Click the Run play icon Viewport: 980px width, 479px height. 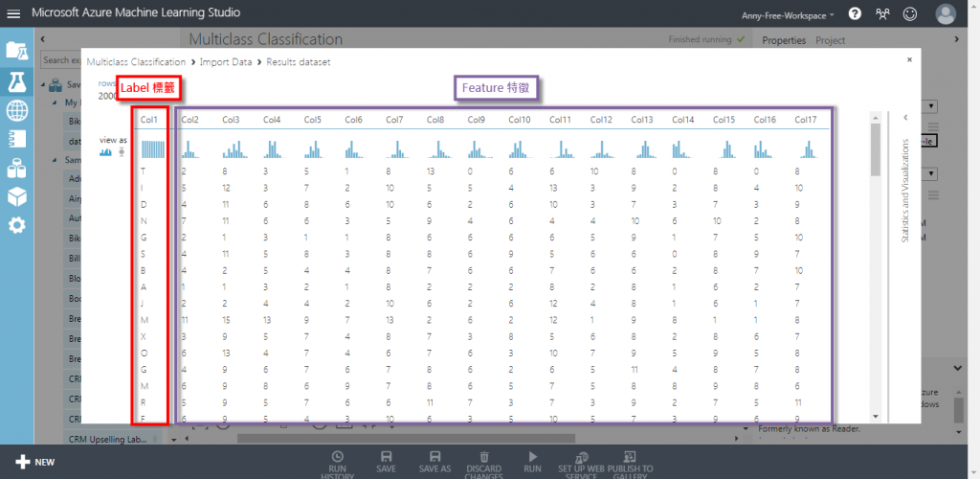tap(532, 457)
